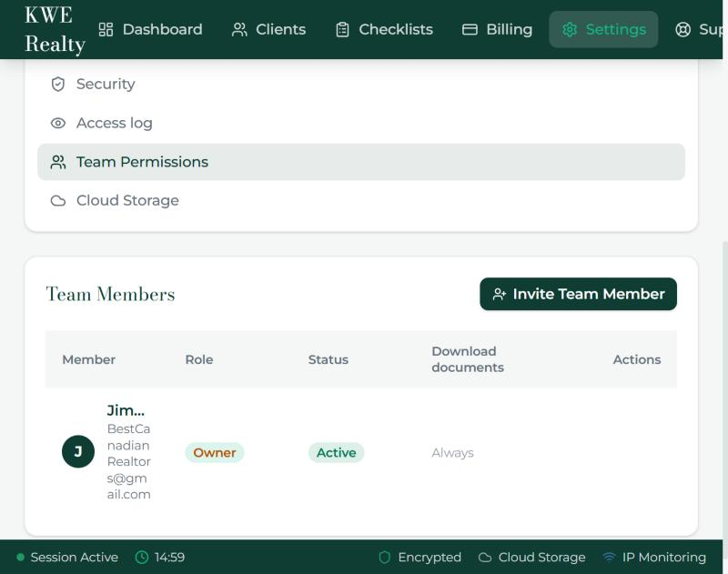
Task: Go to the Clients page
Action: click(268, 29)
